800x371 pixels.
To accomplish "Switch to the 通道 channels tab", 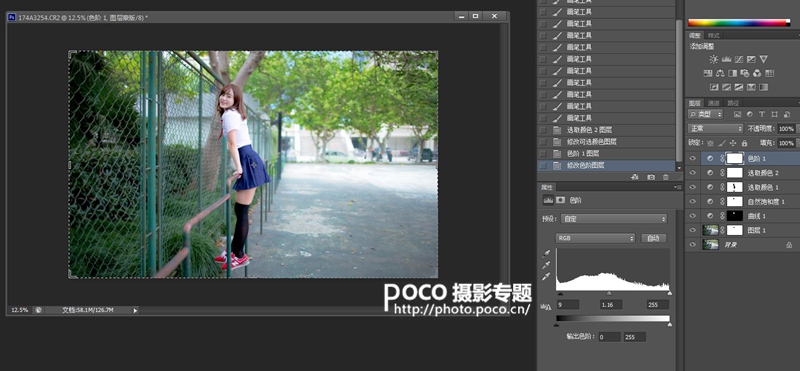I will 713,103.
